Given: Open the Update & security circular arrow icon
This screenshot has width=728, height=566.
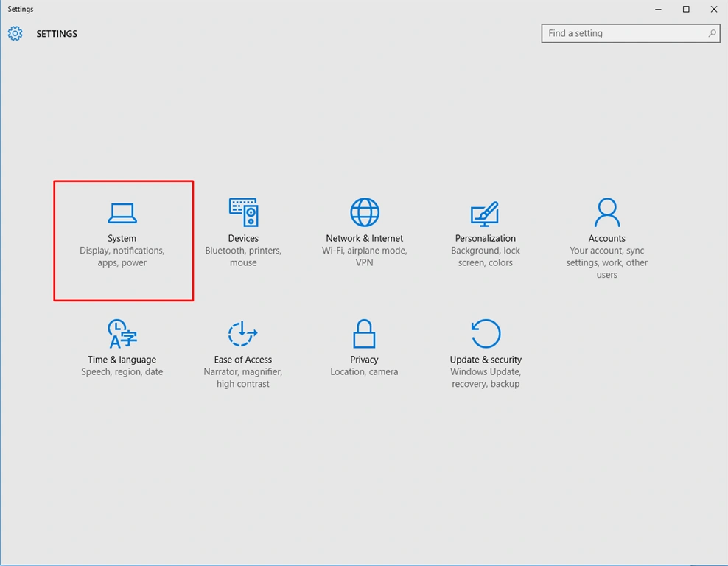Looking at the screenshot, I should pyautogui.click(x=486, y=333).
